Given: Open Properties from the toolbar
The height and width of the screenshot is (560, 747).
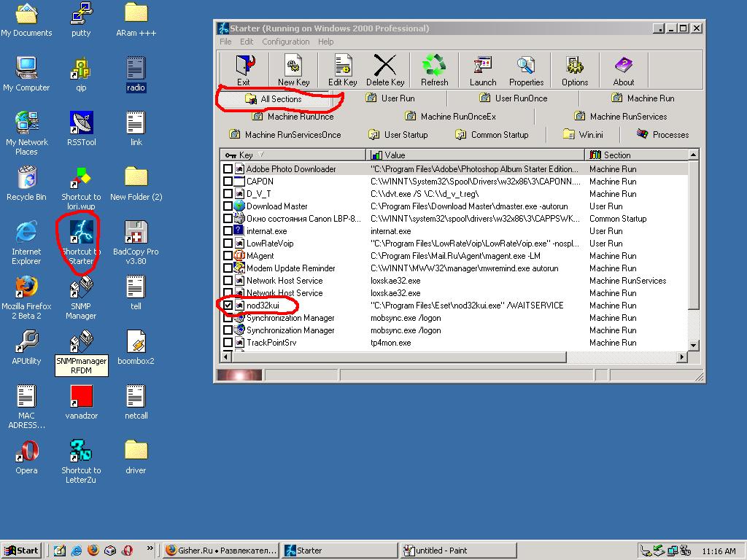Looking at the screenshot, I should click(x=526, y=71).
